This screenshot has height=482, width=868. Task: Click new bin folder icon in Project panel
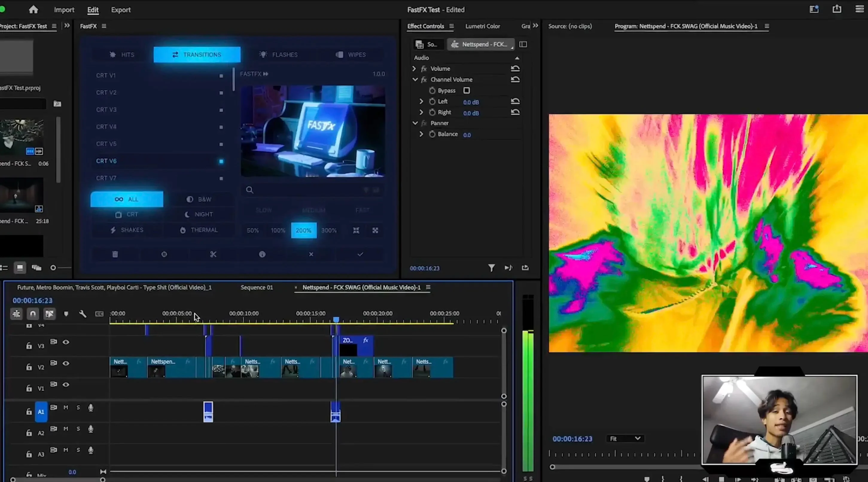click(x=57, y=104)
